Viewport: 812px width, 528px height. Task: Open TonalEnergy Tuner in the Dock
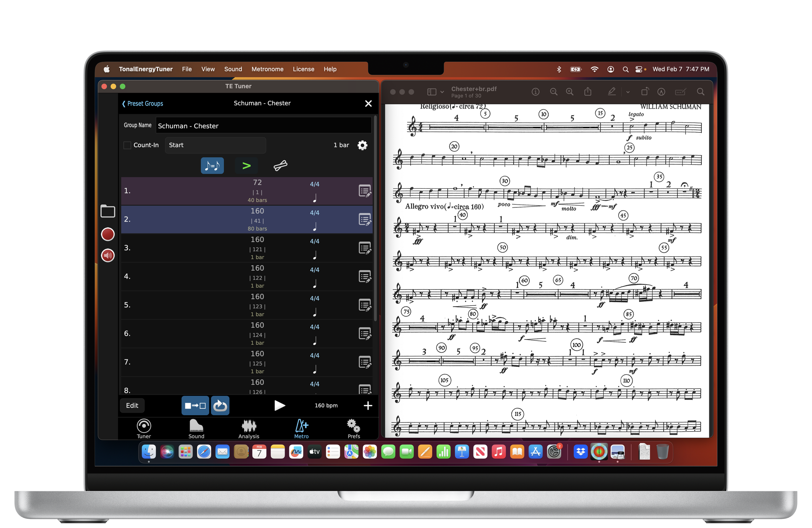click(599, 452)
